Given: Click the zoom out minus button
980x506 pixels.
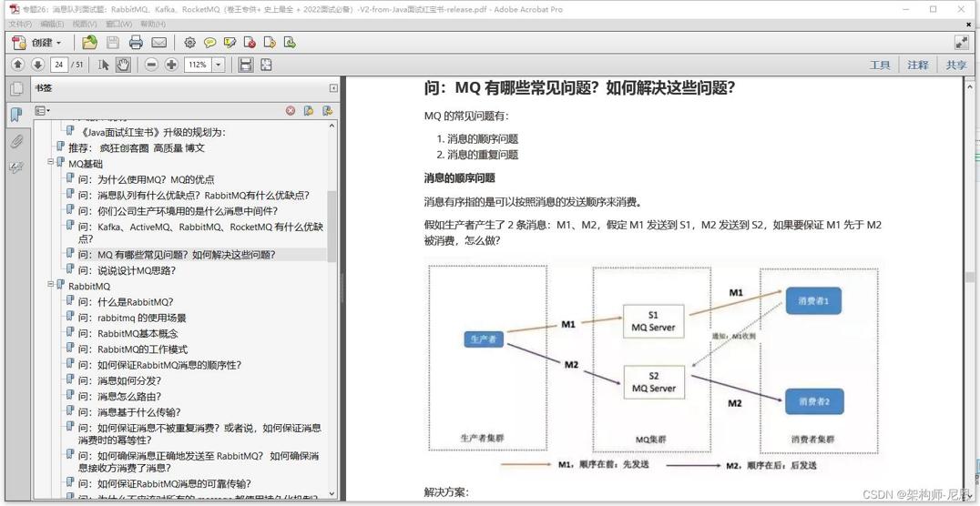Looking at the screenshot, I should tap(151, 65).
